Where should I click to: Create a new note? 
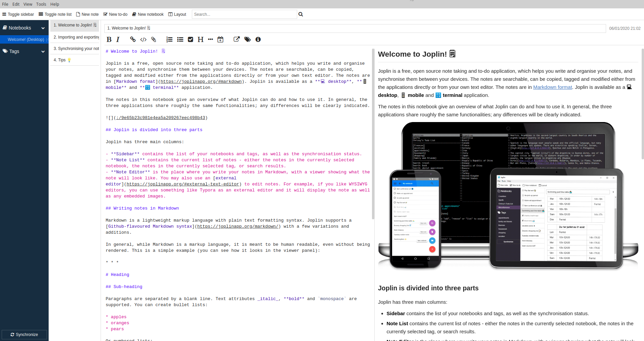(87, 14)
